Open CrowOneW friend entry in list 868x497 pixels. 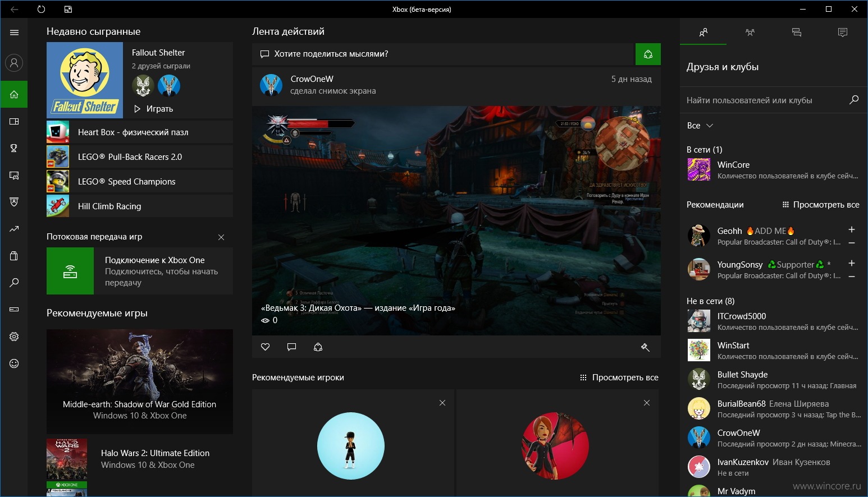point(773,438)
